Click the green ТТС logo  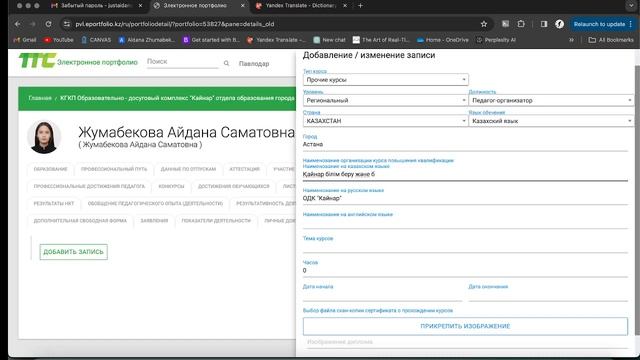click(37, 61)
